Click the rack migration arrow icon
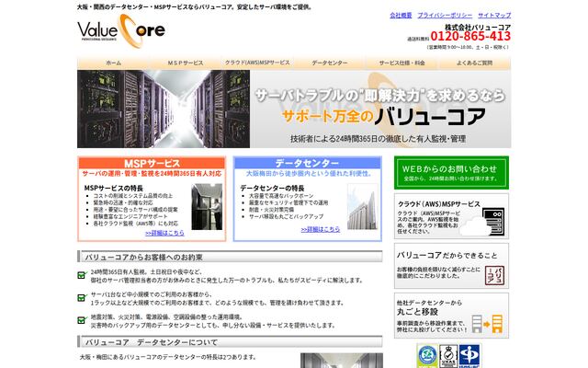Screen dimensions: 588x368 (x=487, y=324)
